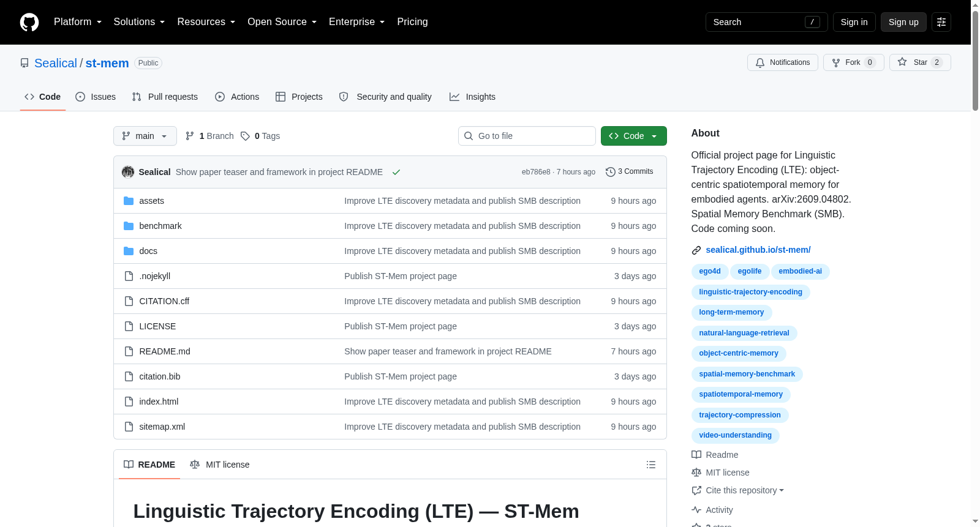Image resolution: width=980 pixels, height=527 pixels.
Task: Select the MIT license tab in file viewer
Action: pos(220,465)
